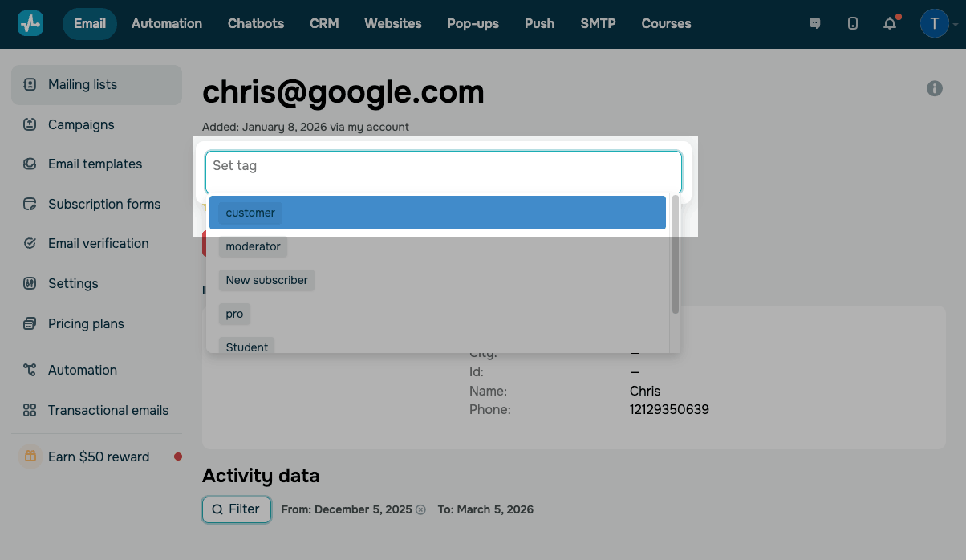Open the notifications bell

[890, 24]
